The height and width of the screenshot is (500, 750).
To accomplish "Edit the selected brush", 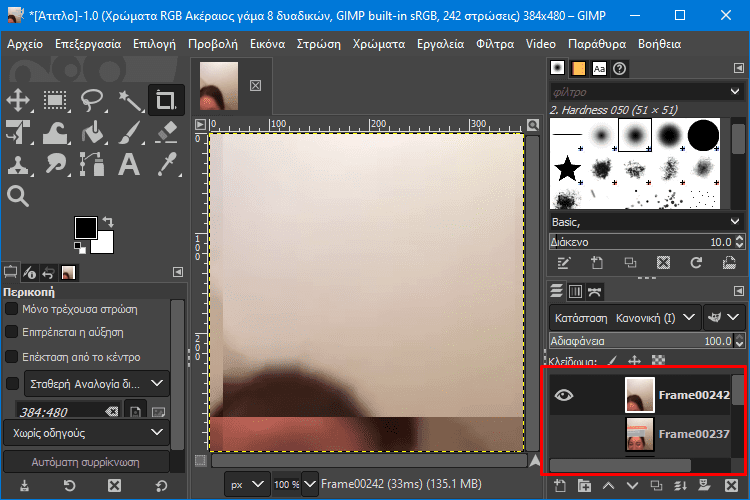I will tap(564, 263).
